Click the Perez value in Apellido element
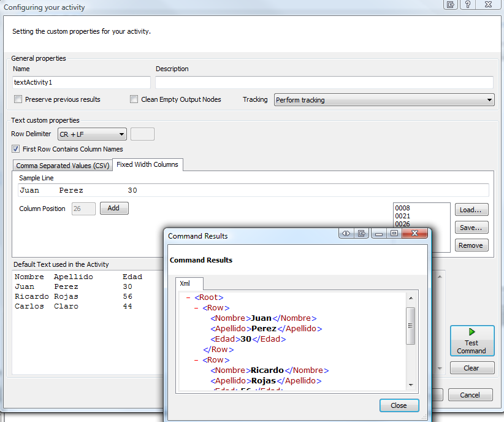Viewport: 504px width, 422px height. (264, 328)
